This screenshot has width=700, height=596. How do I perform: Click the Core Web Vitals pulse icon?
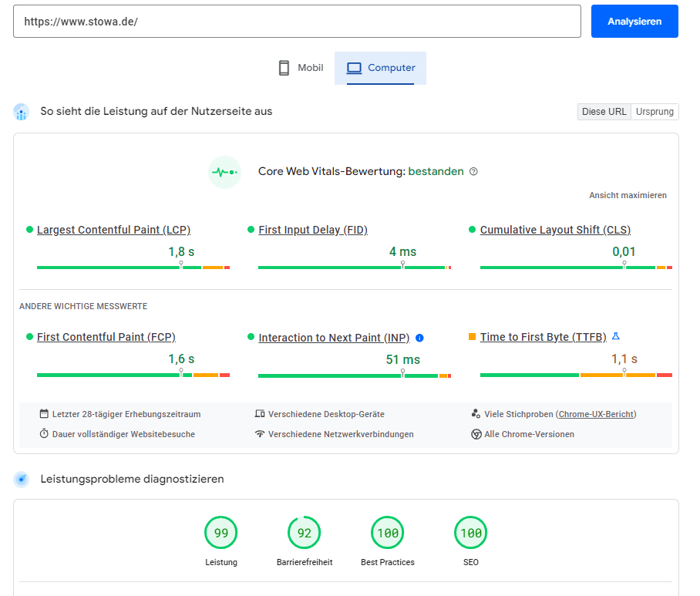(224, 172)
